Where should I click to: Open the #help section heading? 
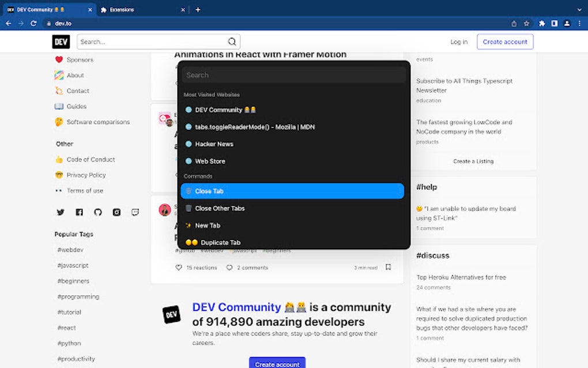click(427, 187)
